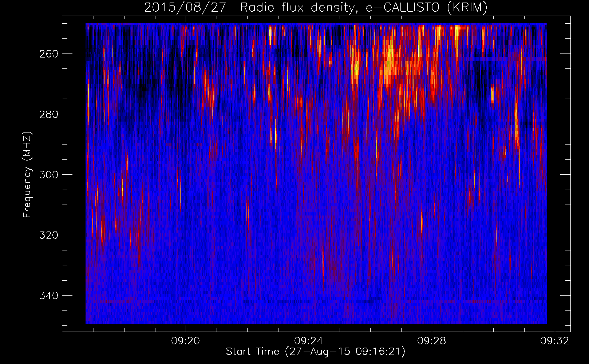
Task: Click the 09:24 time tick label
Action: (309, 341)
